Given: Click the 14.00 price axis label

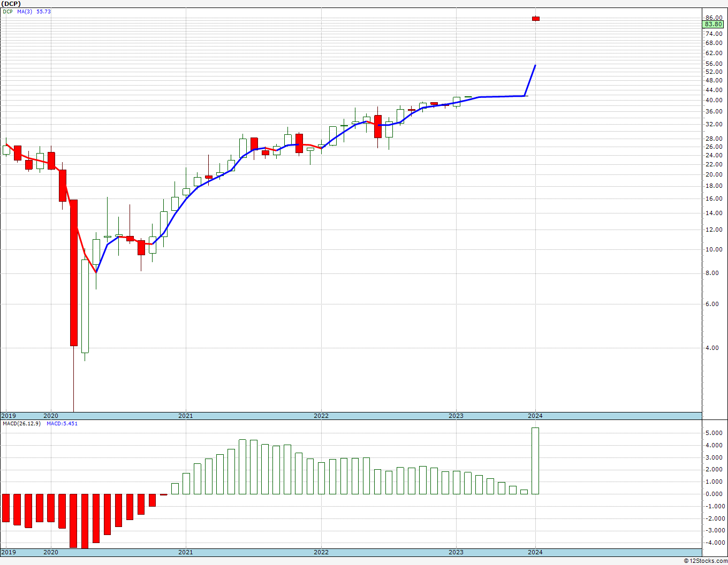Looking at the screenshot, I should (x=714, y=213).
